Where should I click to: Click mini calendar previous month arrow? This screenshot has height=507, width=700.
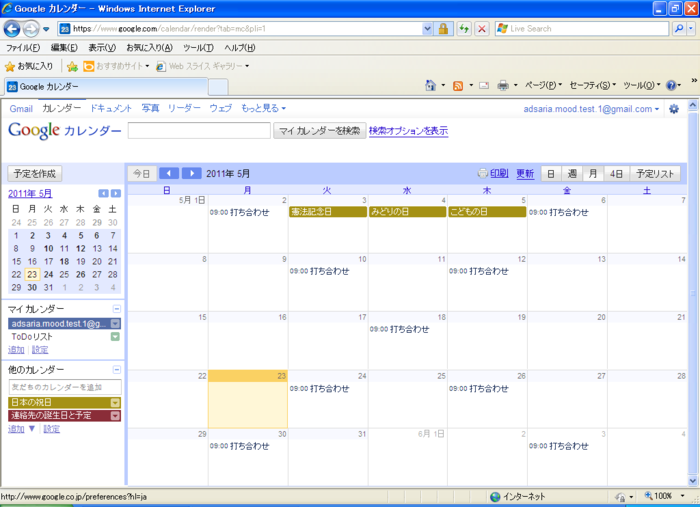(103, 193)
